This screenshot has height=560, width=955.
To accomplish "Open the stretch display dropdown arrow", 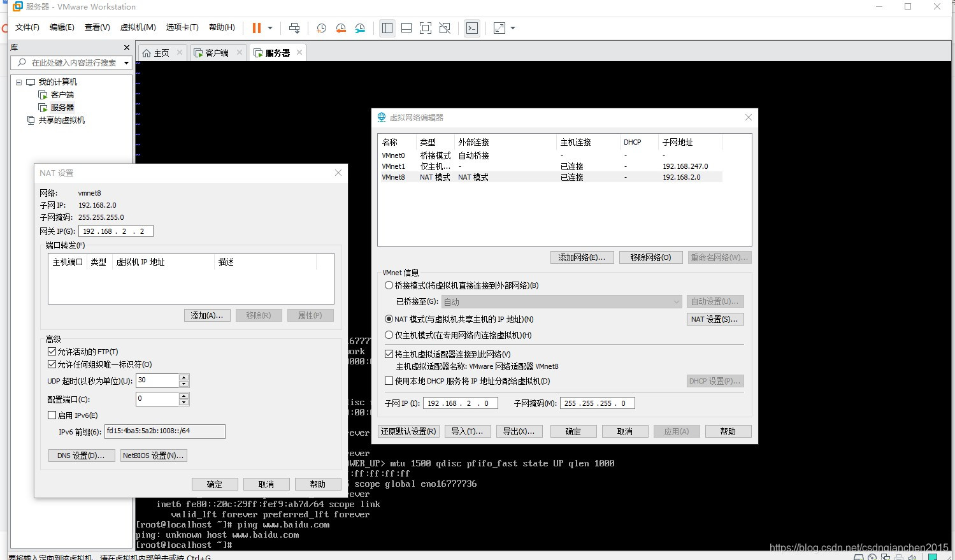I will pyautogui.click(x=513, y=28).
